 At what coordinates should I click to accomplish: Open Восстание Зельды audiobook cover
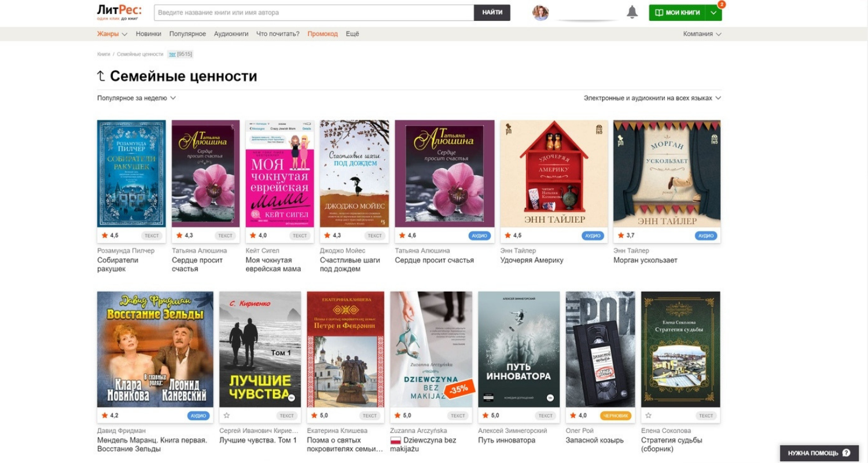pos(155,349)
